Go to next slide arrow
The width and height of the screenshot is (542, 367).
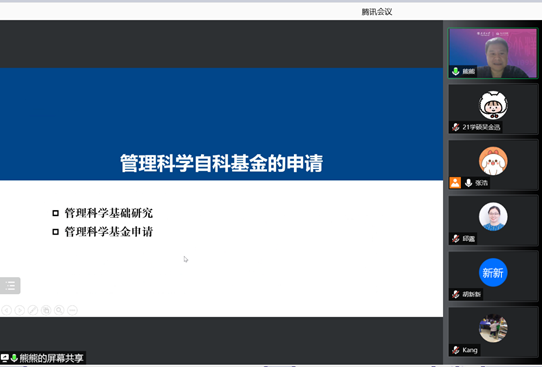20,310
